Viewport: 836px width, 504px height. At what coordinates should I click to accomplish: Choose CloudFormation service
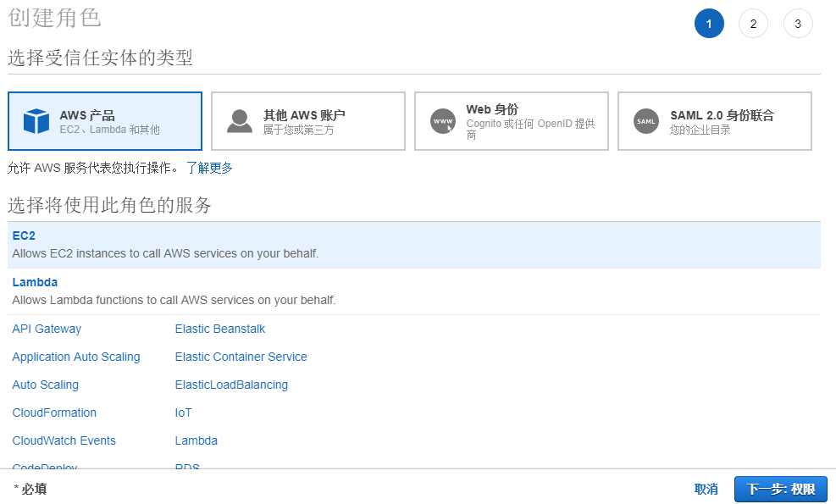click(54, 413)
